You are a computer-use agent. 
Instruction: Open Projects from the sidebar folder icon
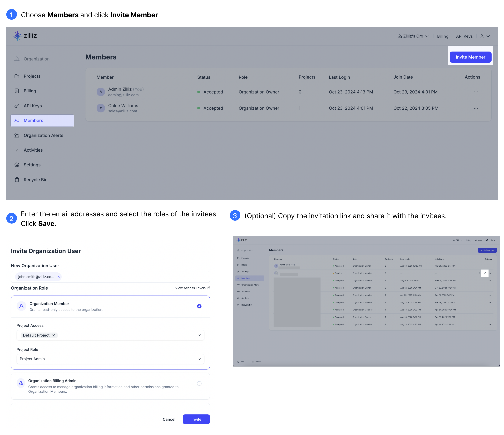17,76
